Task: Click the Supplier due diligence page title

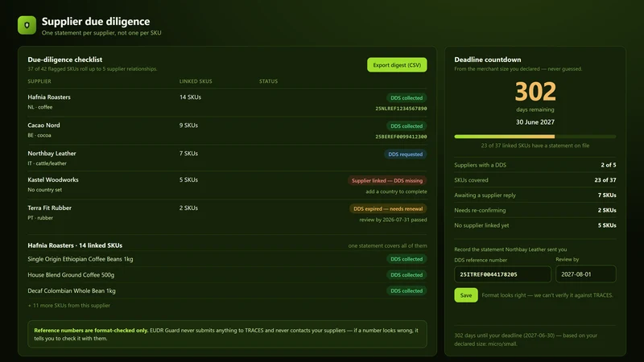Action: tap(96, 22)
